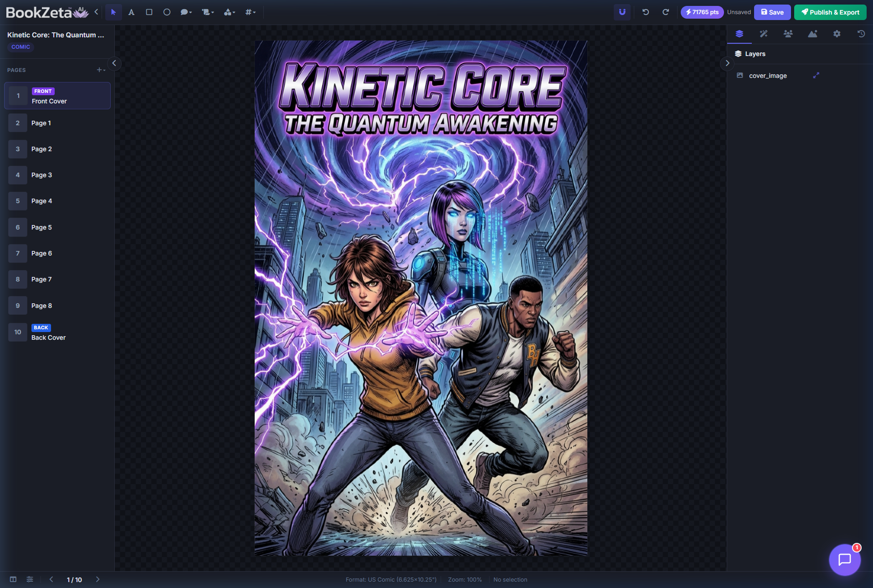Click the Publish & Export button

coord(830,12)
